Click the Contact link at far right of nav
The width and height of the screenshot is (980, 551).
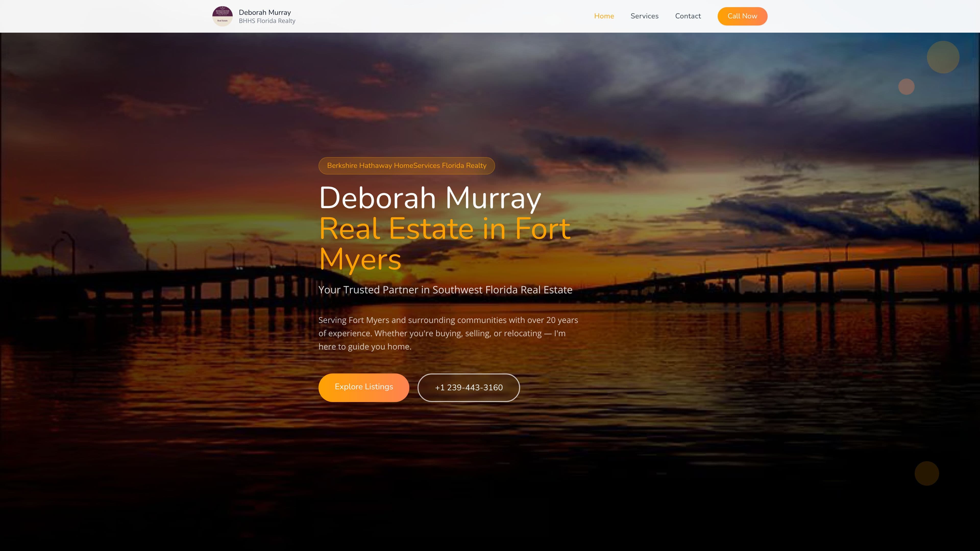pos(688,16)
